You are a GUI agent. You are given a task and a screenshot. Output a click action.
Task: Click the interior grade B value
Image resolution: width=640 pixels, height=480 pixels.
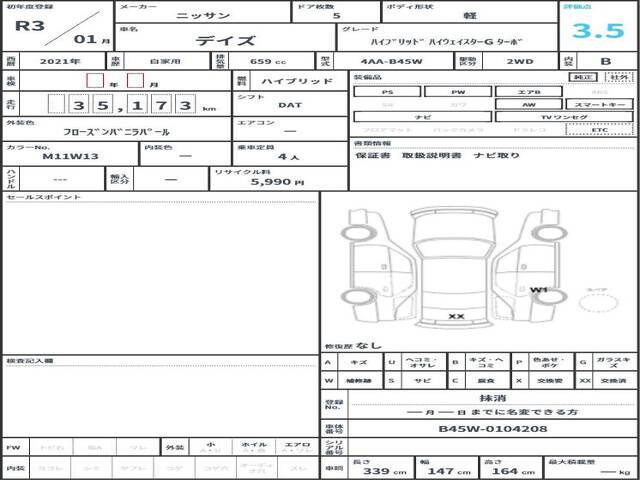click(604, 61)
